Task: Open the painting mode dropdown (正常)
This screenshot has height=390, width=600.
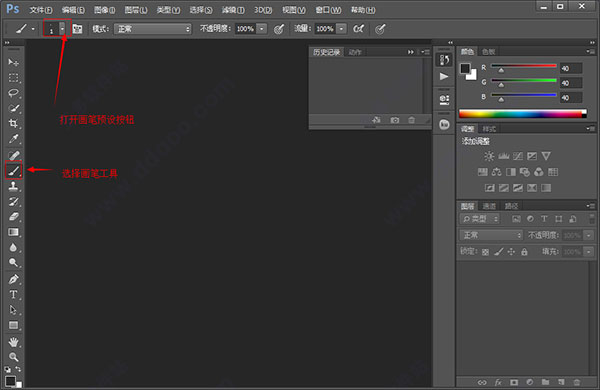Action: click(152, 29)
